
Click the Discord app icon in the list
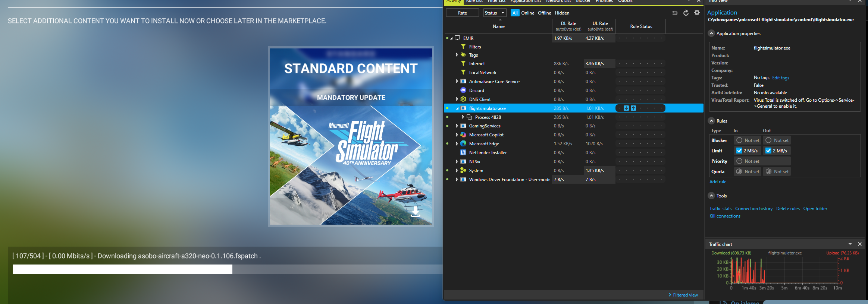click(463, 91)
